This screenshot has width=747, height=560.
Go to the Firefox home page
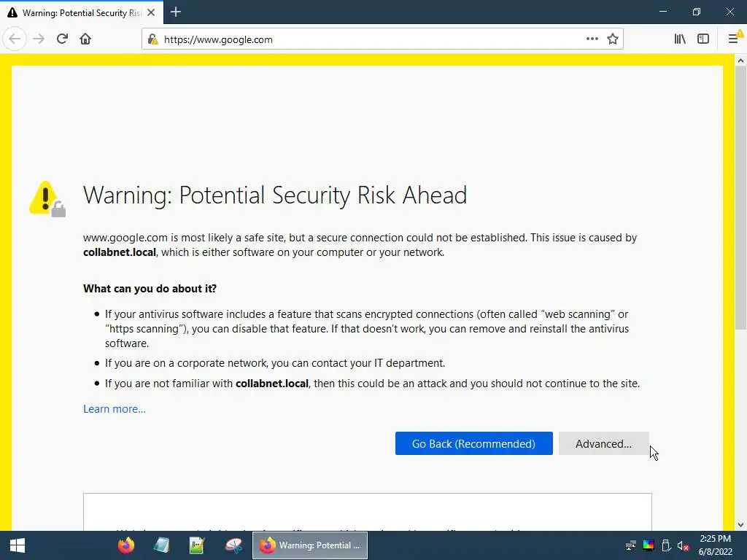[85, 39]
